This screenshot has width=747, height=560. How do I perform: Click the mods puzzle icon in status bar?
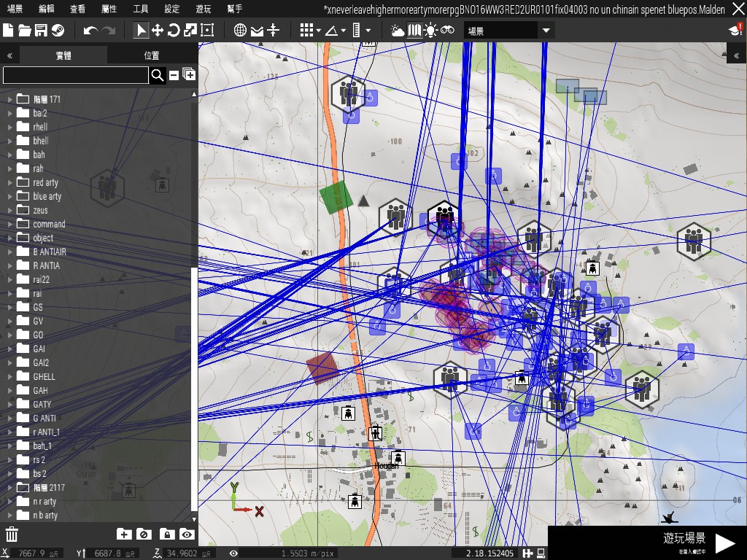tap(527, 553)
